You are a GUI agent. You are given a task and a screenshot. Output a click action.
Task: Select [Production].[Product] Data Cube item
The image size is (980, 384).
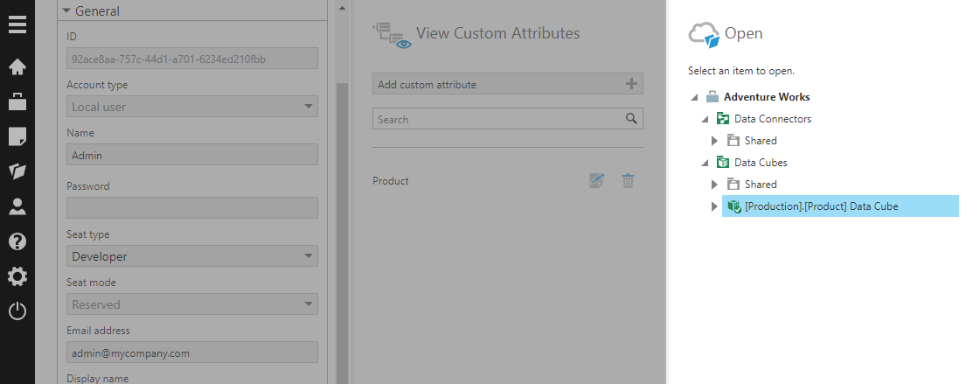[840, 206]
